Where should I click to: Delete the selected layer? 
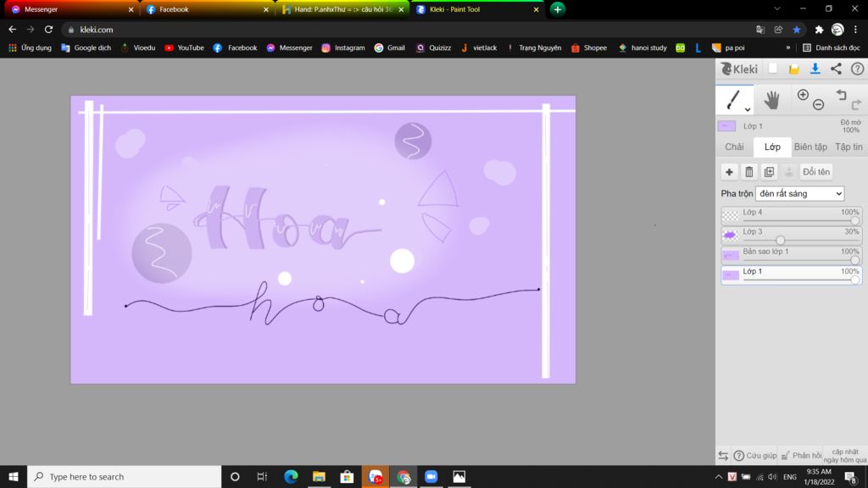coord(749,172)
